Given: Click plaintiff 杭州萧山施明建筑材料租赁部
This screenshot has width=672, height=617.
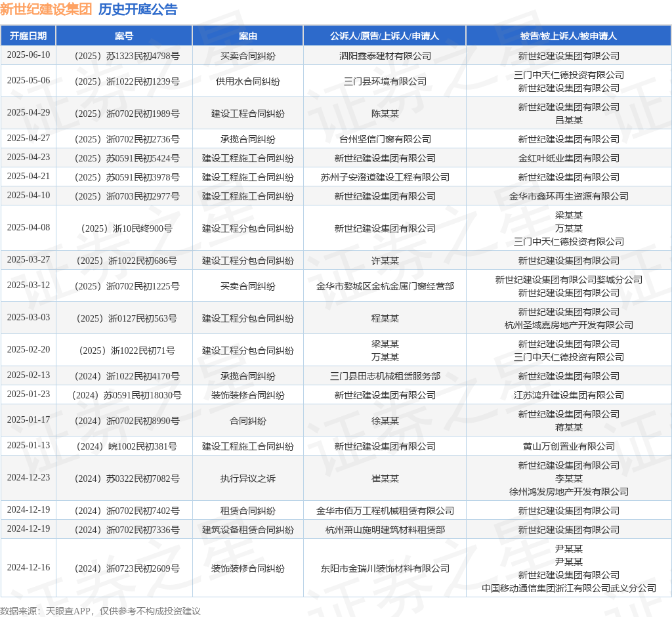Looking at the screenshot, I should pos(385,530).
